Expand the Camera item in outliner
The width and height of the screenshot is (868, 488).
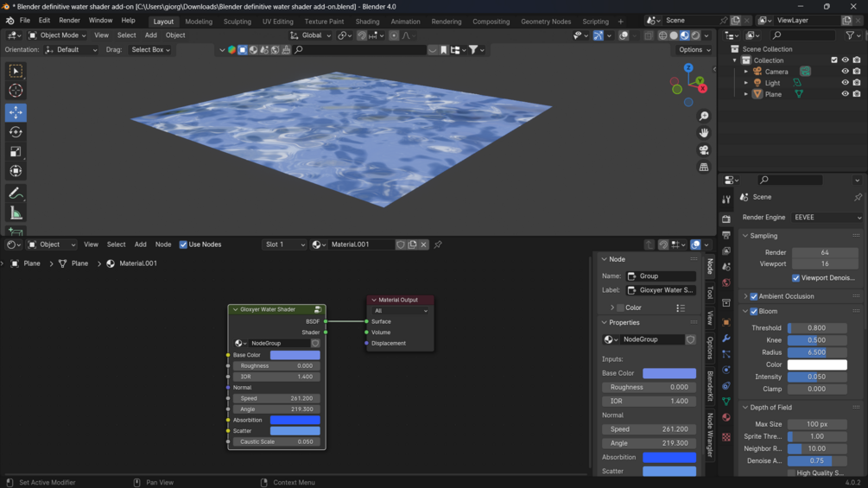pyautogui.click(x=745, y=72)
